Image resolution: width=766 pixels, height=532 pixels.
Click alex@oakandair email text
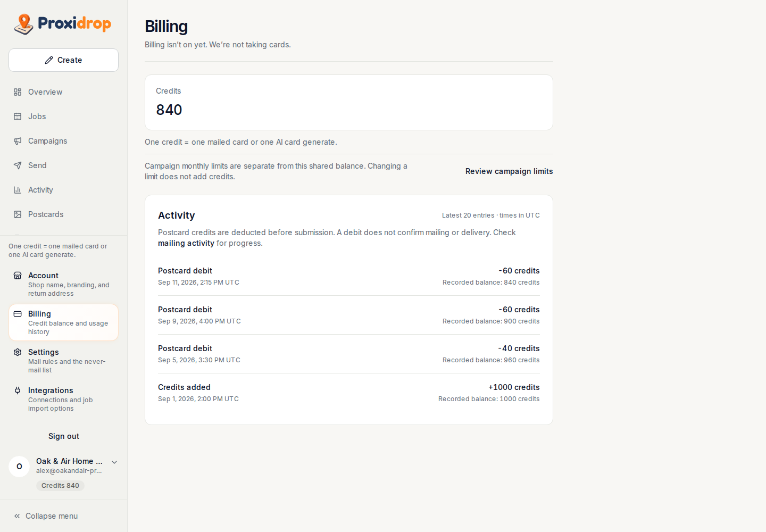69,471
